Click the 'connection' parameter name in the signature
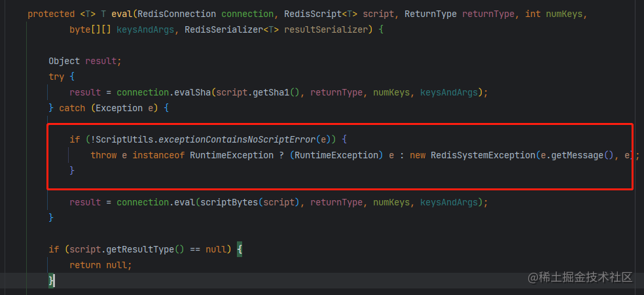Viewport: 644px width, 295px height. pyautogui.click(x=247, y=14)
